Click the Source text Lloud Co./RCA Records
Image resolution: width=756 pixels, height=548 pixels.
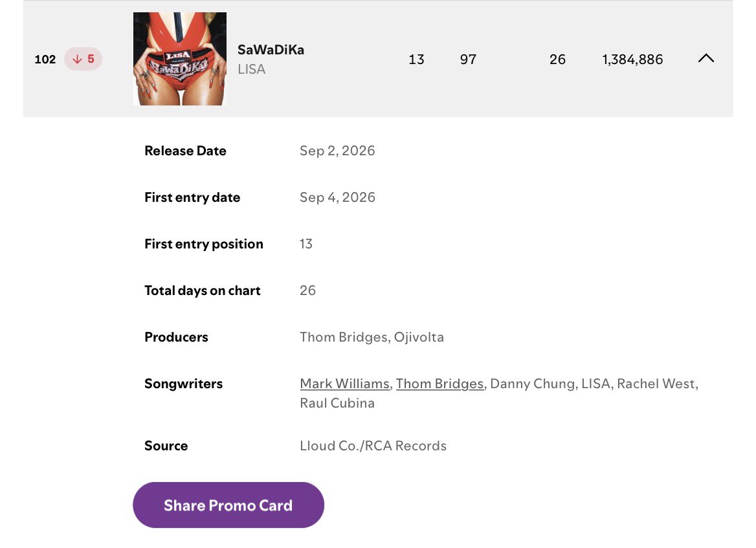373,446
